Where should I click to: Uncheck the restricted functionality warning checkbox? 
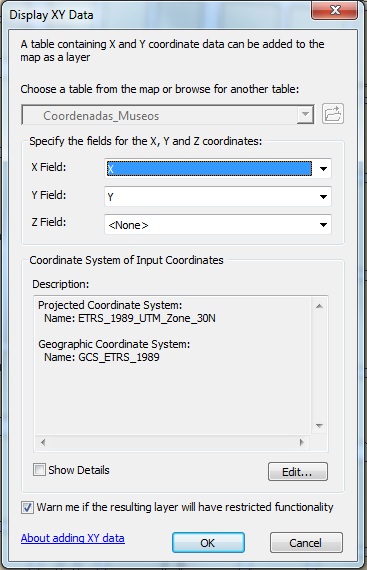pyautogui.click(x=27, y=507)
